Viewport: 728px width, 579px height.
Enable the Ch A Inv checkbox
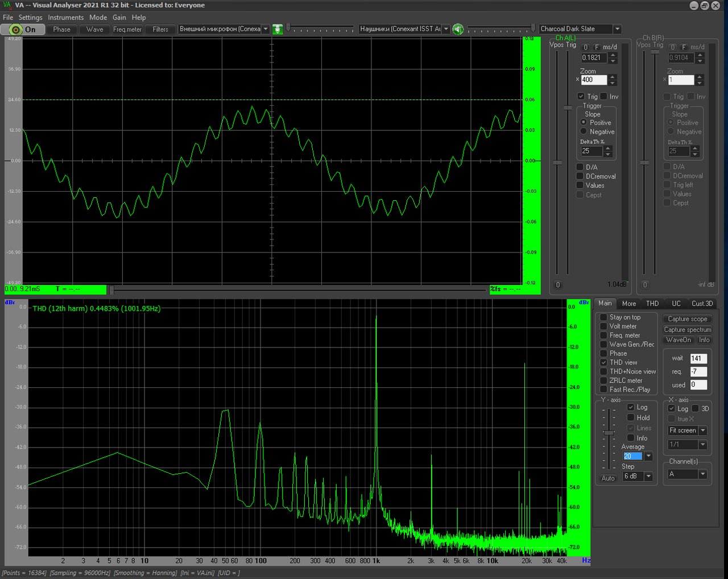tap(604, 97)
